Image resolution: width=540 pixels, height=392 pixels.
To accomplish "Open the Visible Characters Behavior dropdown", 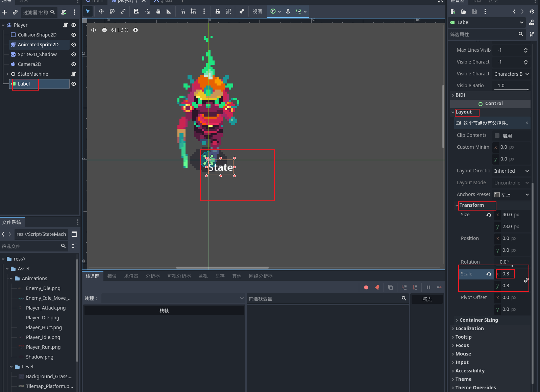I will click(x=512, y=74).
